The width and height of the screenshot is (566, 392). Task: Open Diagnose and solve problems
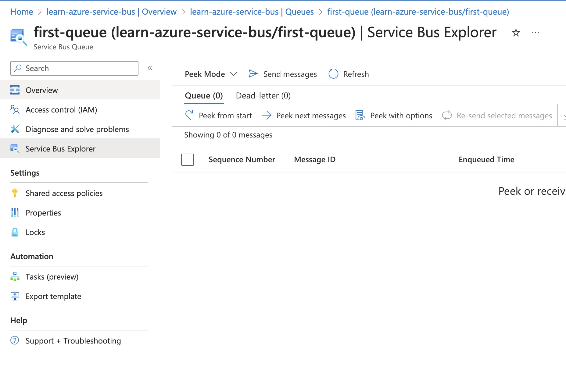[x=80, y=129]
